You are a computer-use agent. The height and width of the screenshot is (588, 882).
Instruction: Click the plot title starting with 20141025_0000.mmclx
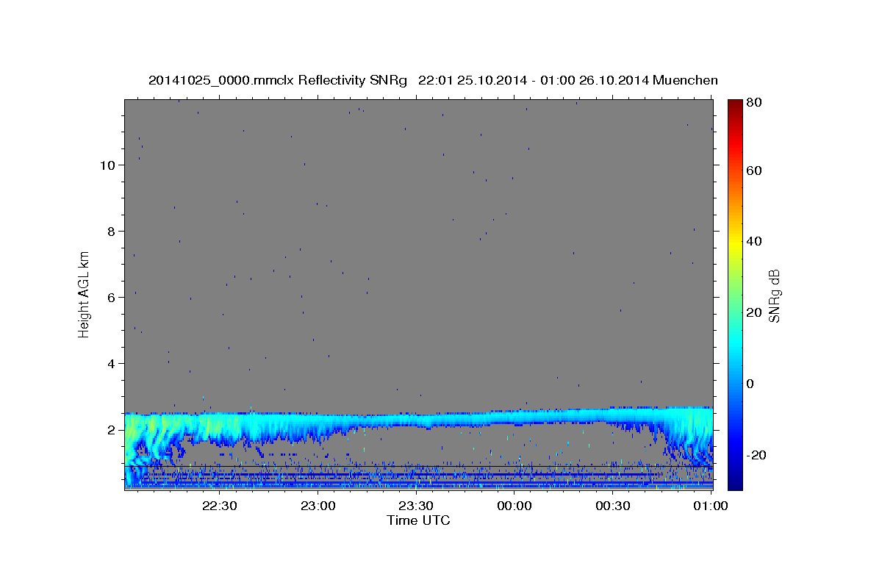click(x=433, y=80)
